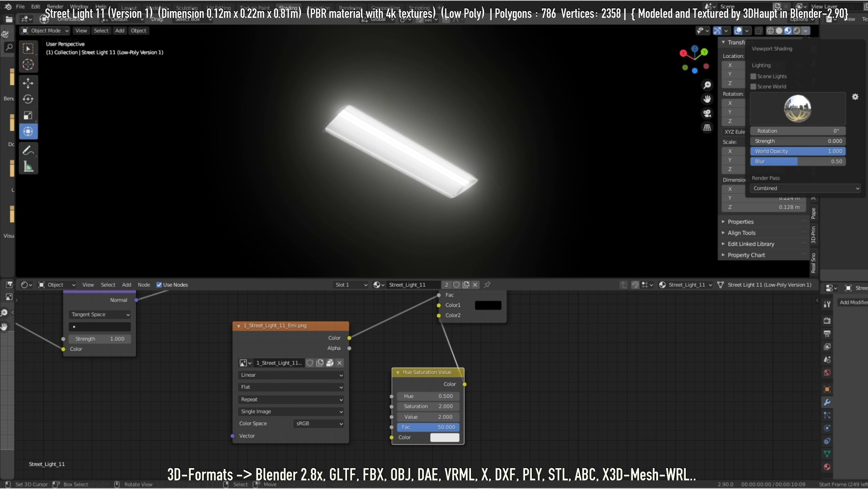The image size is (868, 489).
Task: Open the Material properties tab icon
Action: pyautogui.click(x=827, y=467)
